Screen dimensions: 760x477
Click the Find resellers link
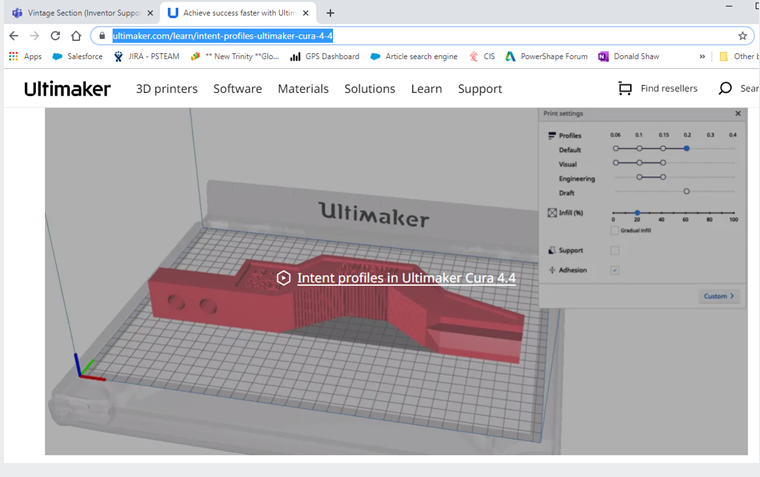[x=669, y=88]
